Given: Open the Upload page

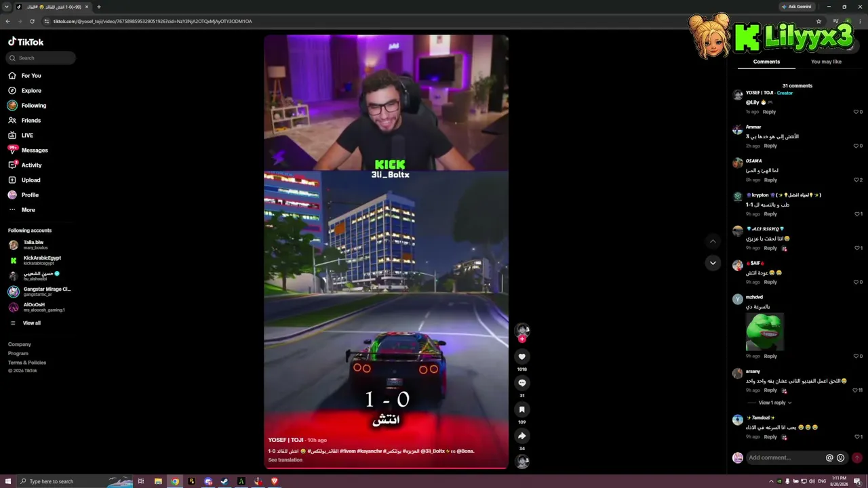Looking at the screenshot, I should [x=24, y=180].
